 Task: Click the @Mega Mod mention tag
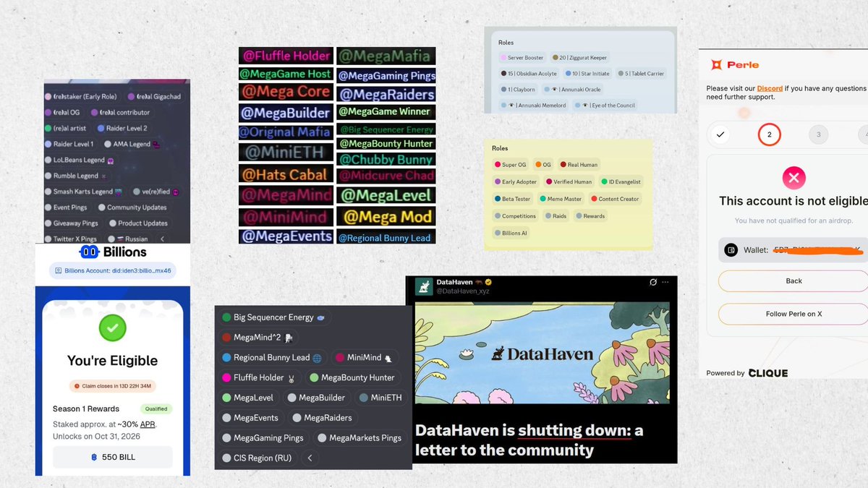point(386,217)
